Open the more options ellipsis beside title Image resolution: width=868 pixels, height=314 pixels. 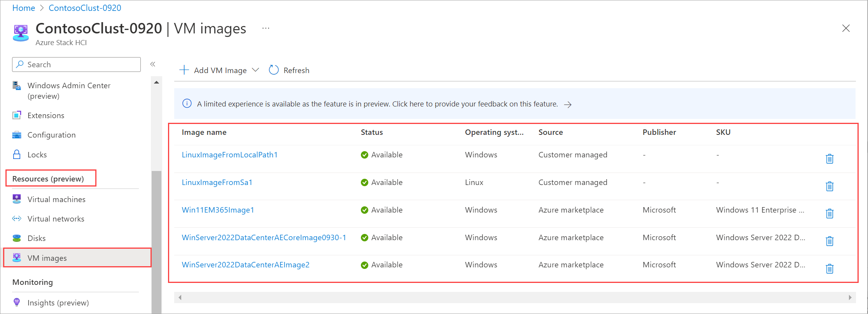[266, 28]
